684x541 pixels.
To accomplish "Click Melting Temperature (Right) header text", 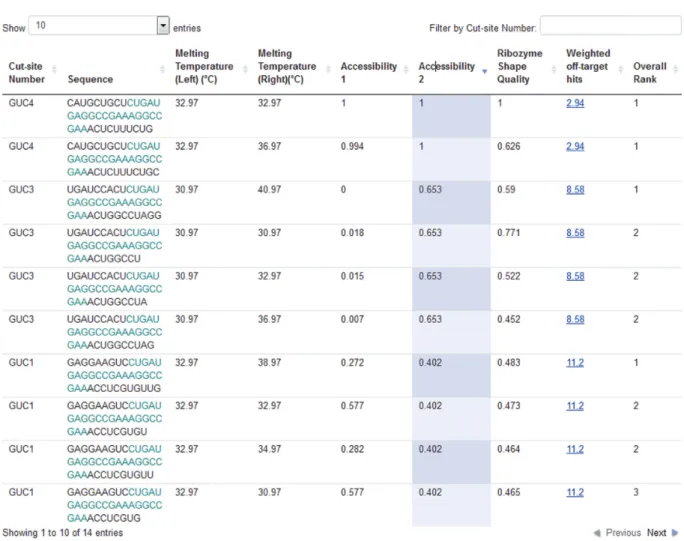I will (x=287, y=66).
